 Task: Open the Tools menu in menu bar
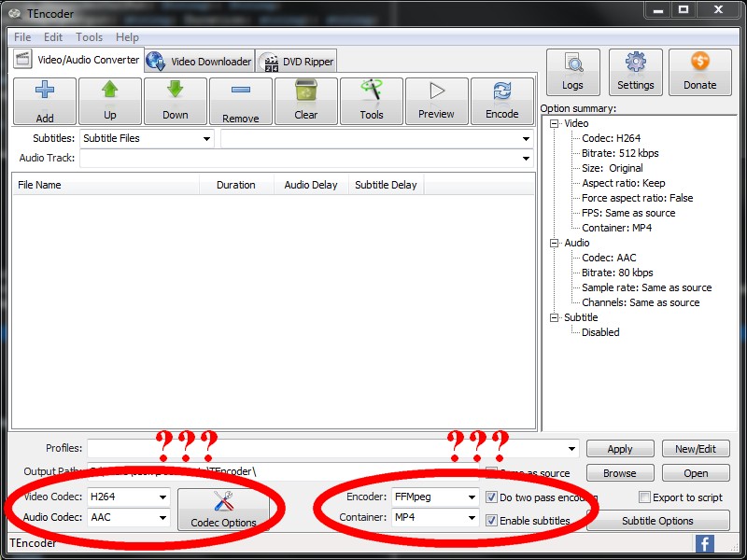[x=89, y=37]
